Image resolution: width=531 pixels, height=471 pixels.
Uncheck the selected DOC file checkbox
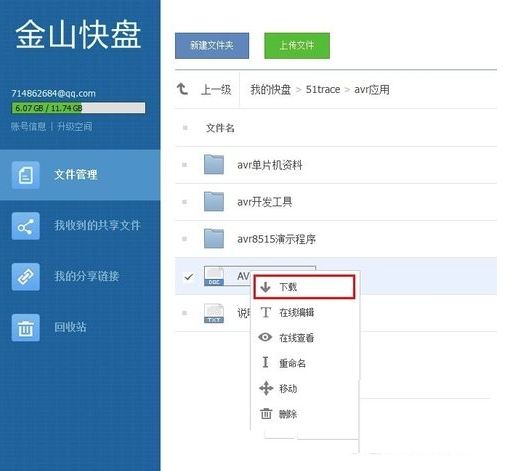click(x=188, y=277)
